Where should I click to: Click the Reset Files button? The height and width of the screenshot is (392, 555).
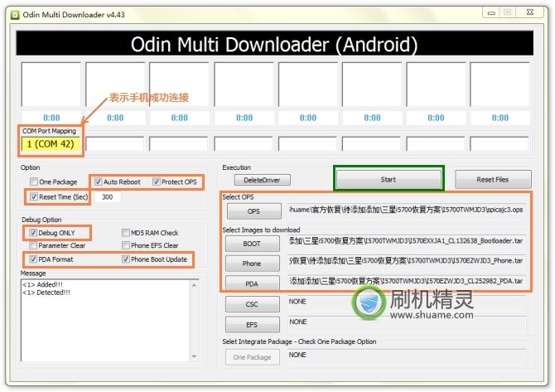(493, 180)
